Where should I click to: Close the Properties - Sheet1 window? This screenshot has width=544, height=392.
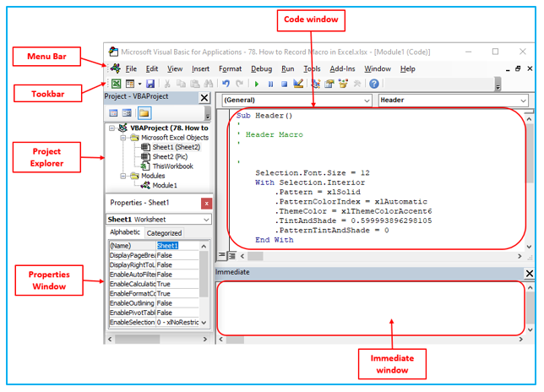(x=206, y=204)
